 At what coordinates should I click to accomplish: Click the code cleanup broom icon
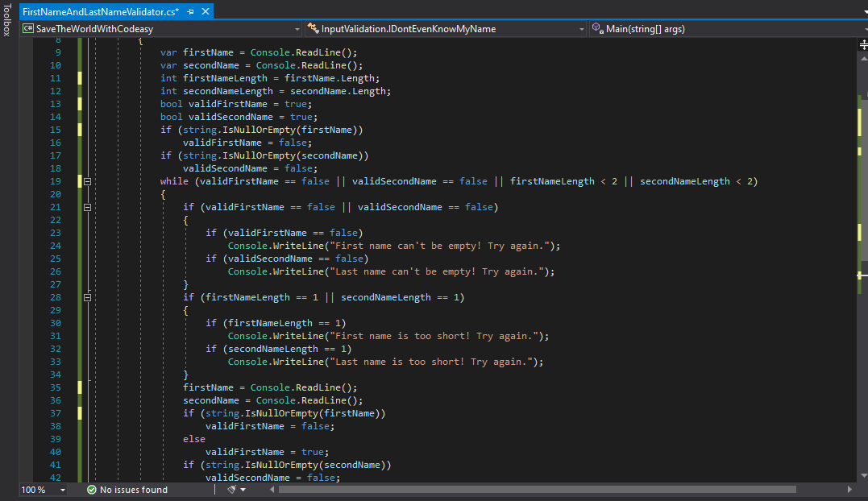tap(231, 490)
